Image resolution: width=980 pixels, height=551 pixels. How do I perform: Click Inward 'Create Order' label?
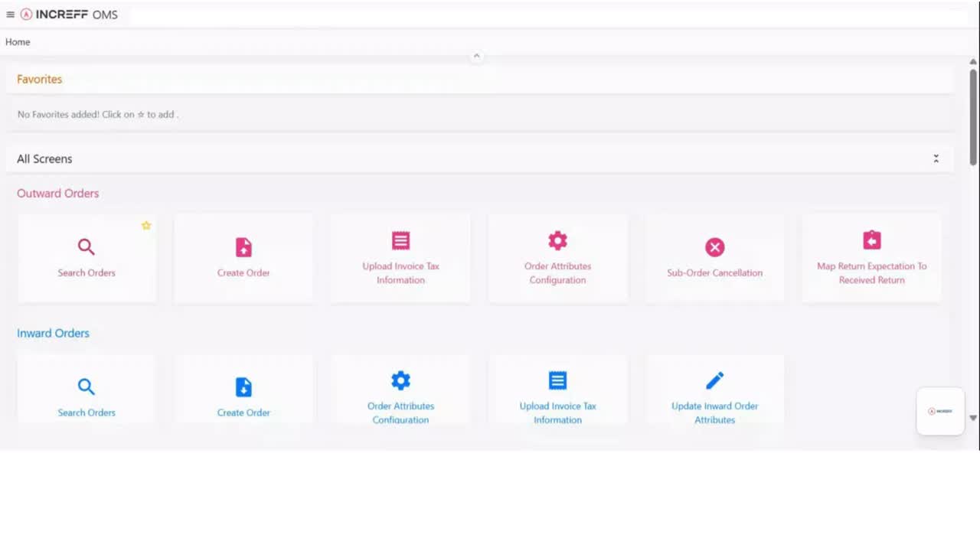point(243,413)
